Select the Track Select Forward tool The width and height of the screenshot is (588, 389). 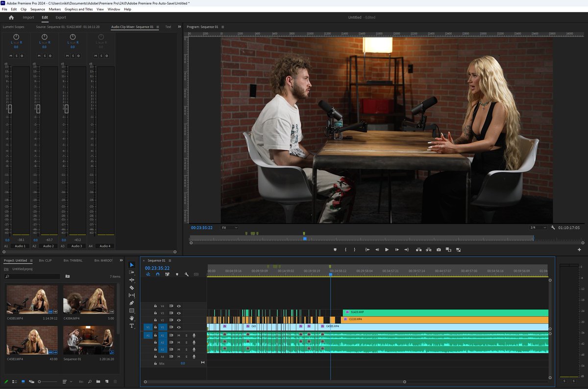tap(131, 272)
